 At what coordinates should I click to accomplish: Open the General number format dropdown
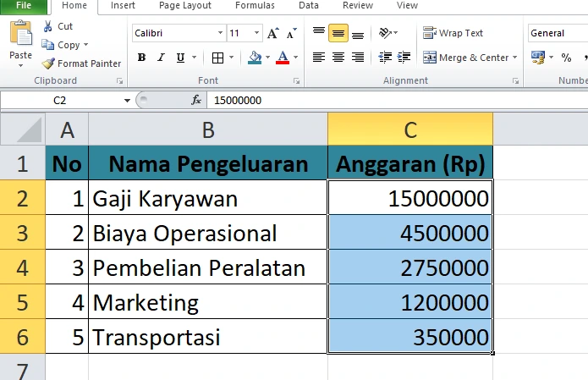pyautogui.click(x=558, y=33)
